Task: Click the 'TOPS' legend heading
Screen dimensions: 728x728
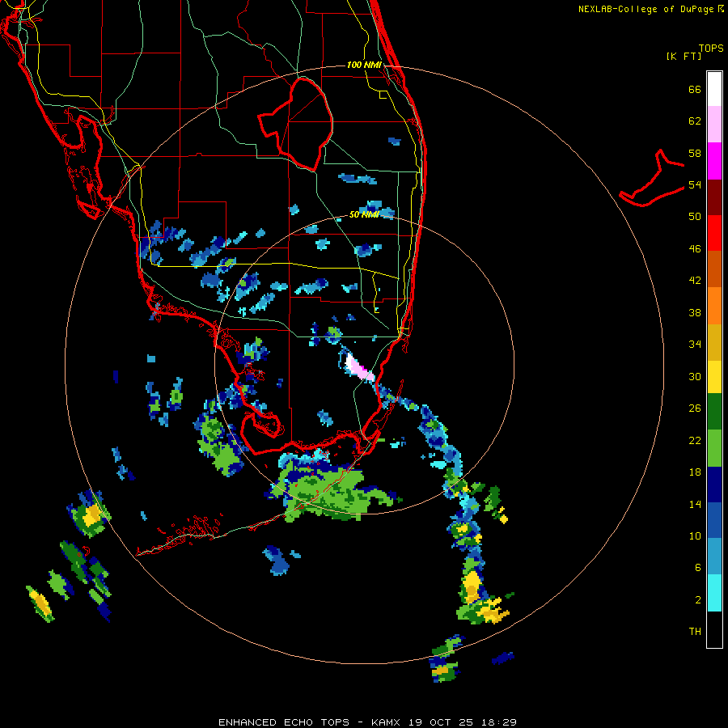Action: point(711,48)
